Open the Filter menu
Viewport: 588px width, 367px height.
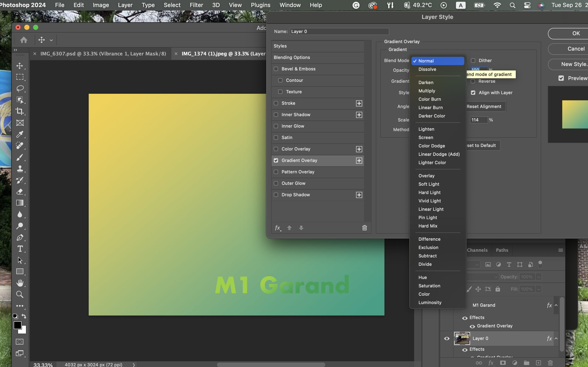(x=196, y=5)
